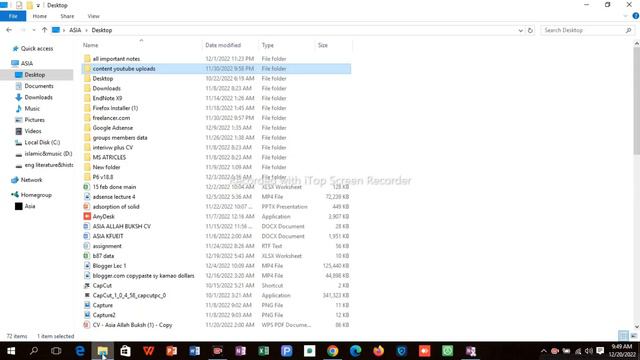This screenshot has height=360, width=640.
Task: Open Microsoft Store from the taskbar
Action: tap(125, 351)
